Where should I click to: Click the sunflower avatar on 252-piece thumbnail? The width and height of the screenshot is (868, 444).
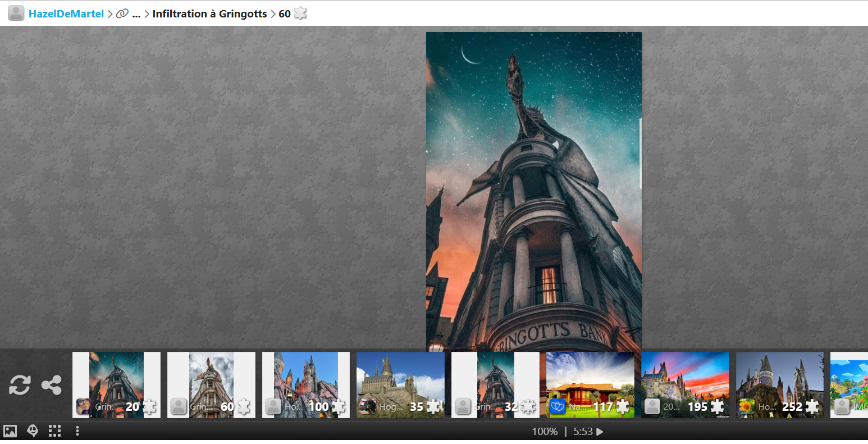tap(747, 406)
